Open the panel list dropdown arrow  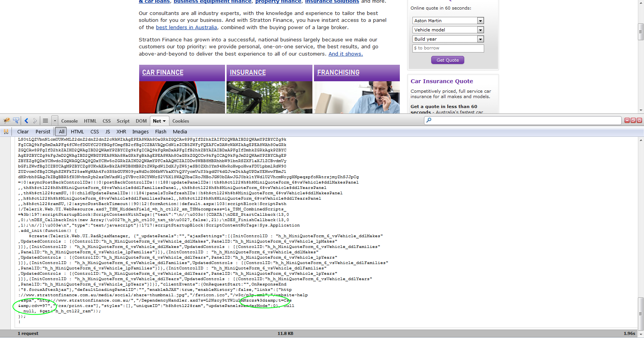(x=55, y=121)
